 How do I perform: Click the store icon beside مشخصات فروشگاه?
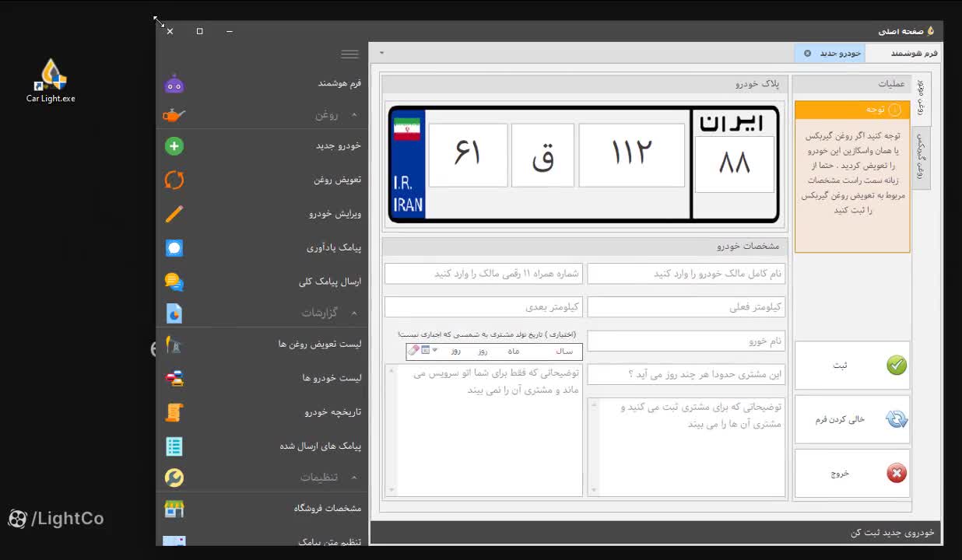pyautogui.click(x=173, y=508)
